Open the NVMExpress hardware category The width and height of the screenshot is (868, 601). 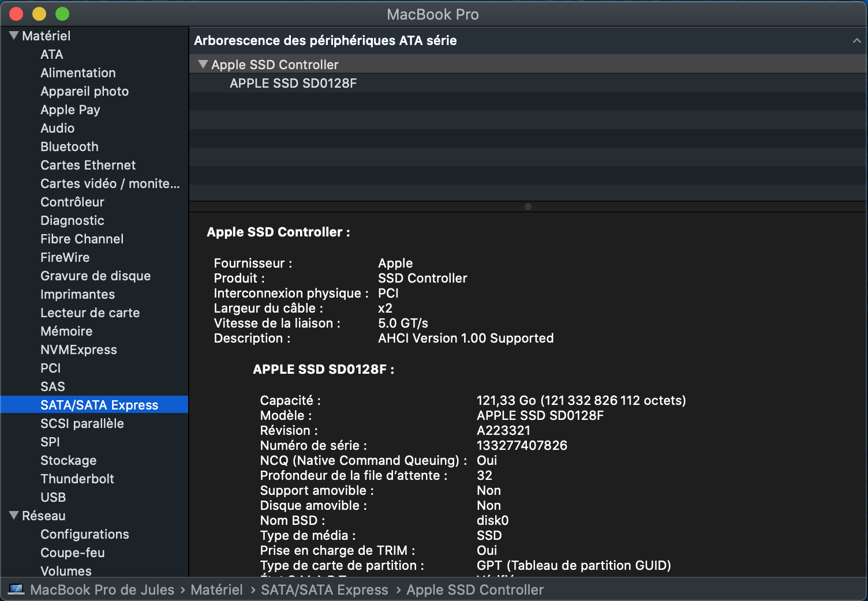78,350
